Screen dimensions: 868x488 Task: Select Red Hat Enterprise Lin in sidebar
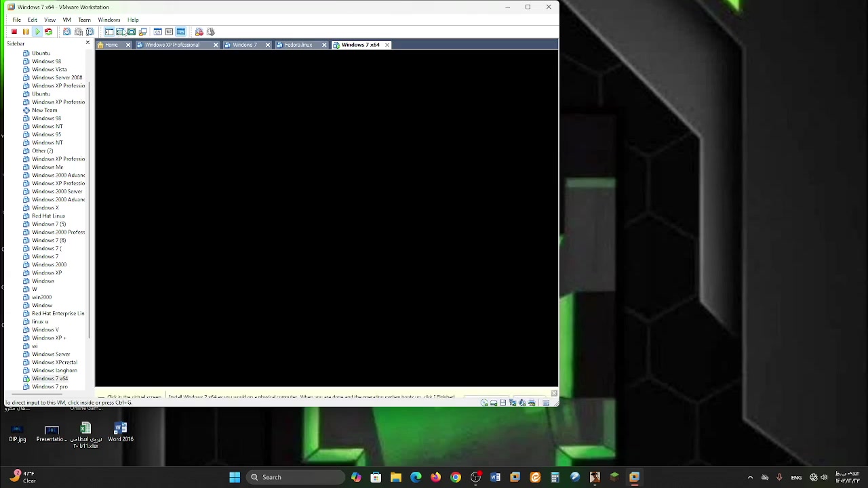click(58, 313)
